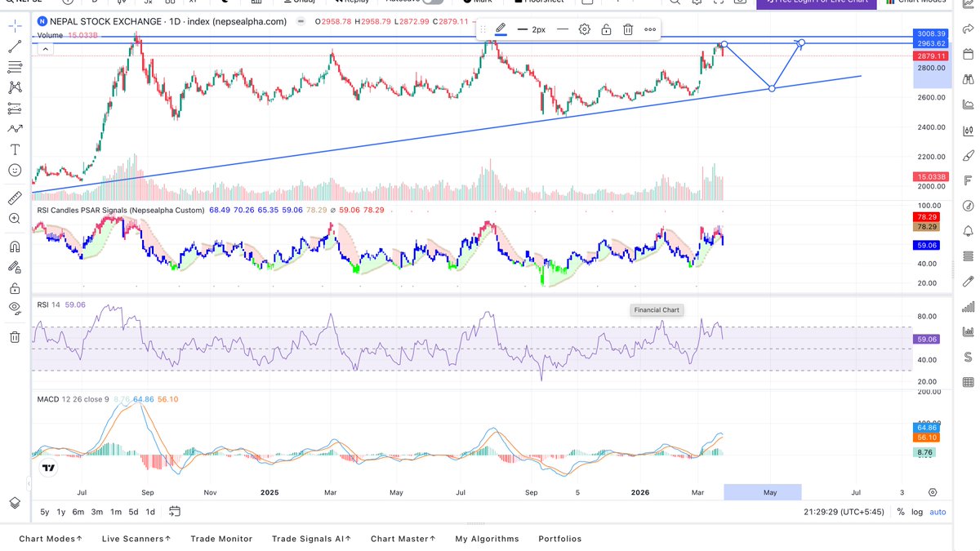Open chart settings gear below price axis
Viewport: 980px width, 551px height.
click(x=933, y=492)
